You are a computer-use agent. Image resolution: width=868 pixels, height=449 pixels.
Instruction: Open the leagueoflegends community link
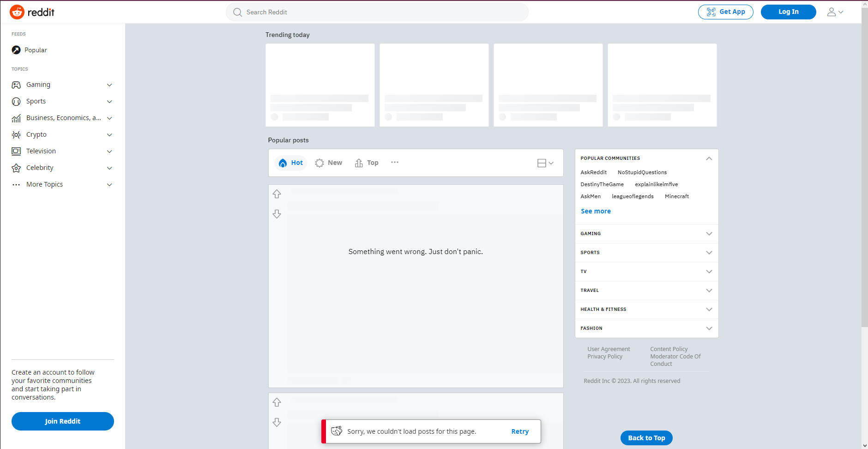[633, 196]
